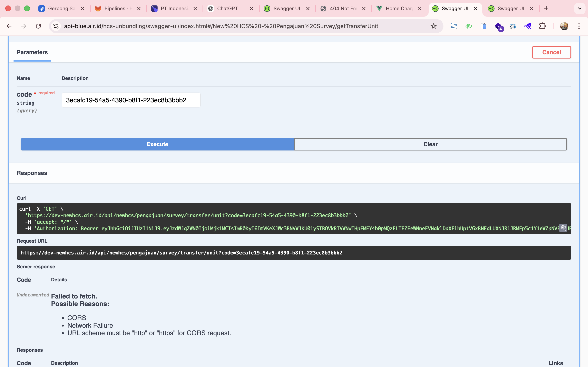Click into the code parameter field
The image size is (588, 367).
[x=131, y=100]
